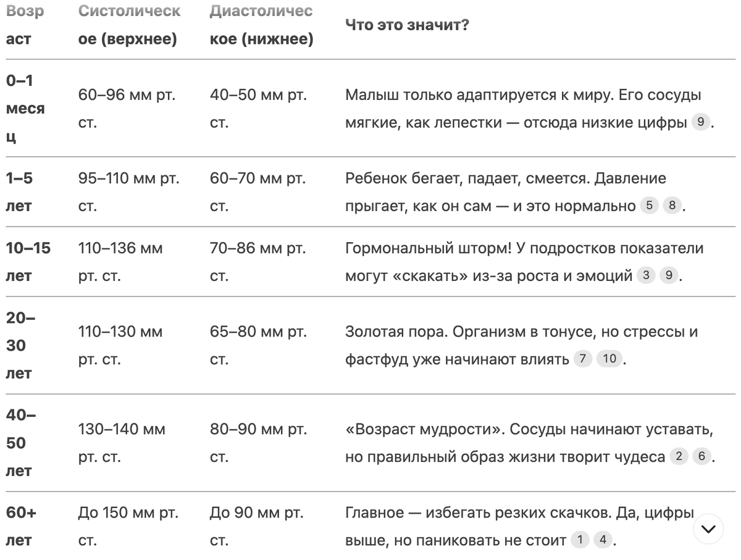Open citation 5 in the 1–5 лет row
The image size is (741, 560).
(648, 205)
